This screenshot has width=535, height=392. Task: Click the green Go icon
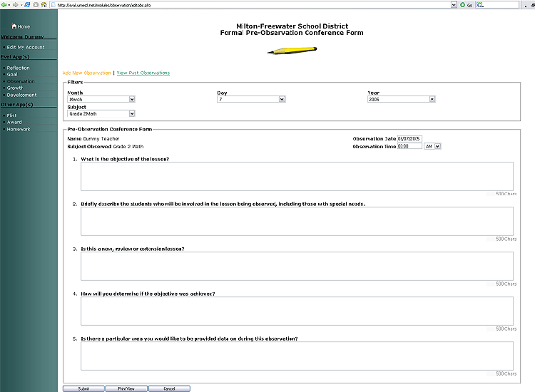pos(462,5)
